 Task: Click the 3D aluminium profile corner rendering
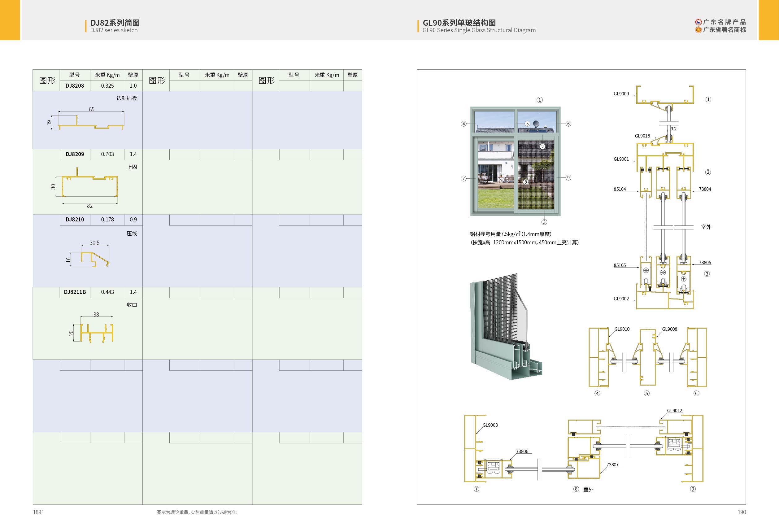point(506,327)
